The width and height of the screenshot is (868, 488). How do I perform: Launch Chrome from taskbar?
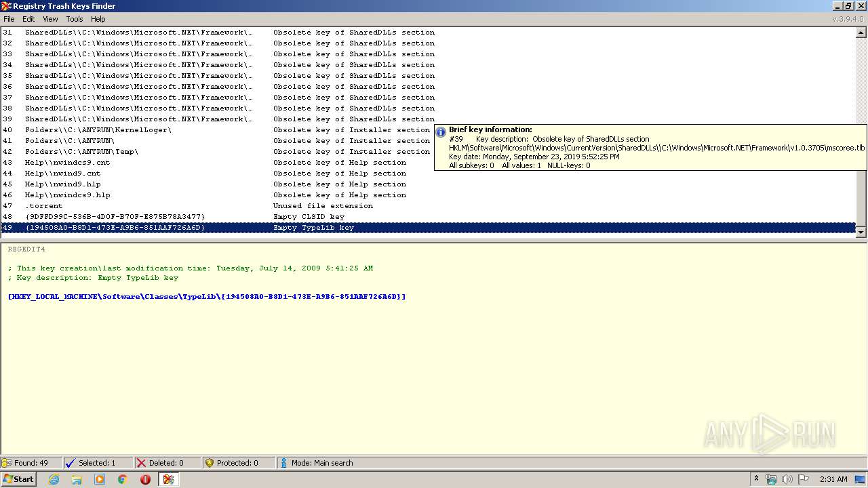point(123,479)
